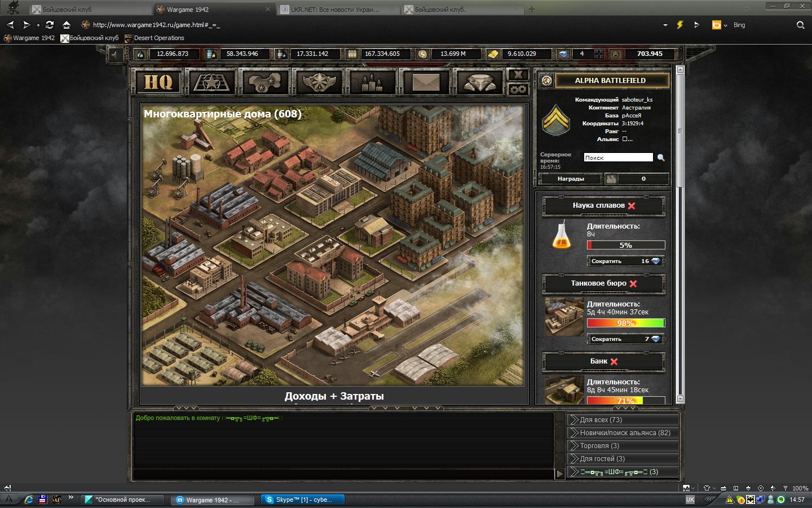Cancel the Банк construction
The height and width of the screenshot is (508, 812).
614,362
